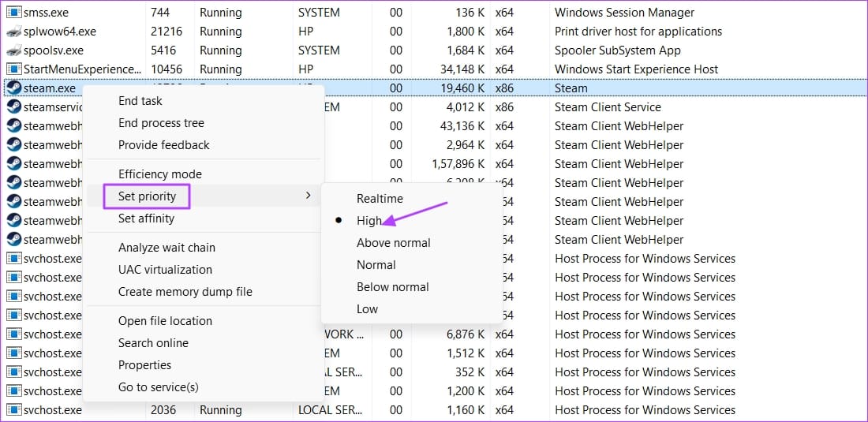Toggle UAC virtualization menu item
Screen dimensions: 868x422
[x=203, y=270]
